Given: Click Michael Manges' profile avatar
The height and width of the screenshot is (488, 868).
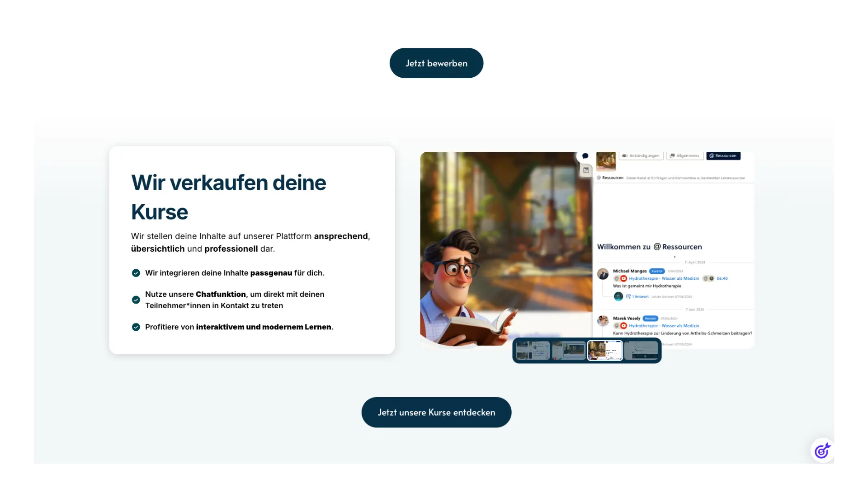Looking at the screenshot, I should tap(603, 274).
